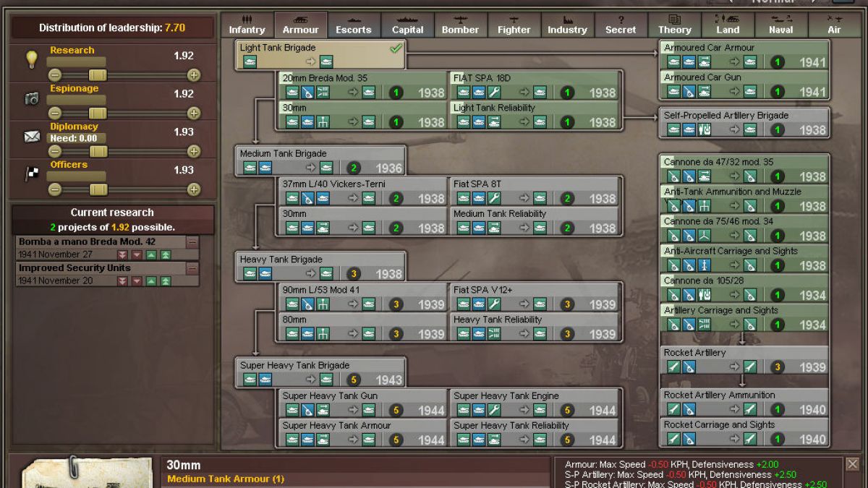
Task: Open the Fighter tab
Action: (x=514, y=25)
